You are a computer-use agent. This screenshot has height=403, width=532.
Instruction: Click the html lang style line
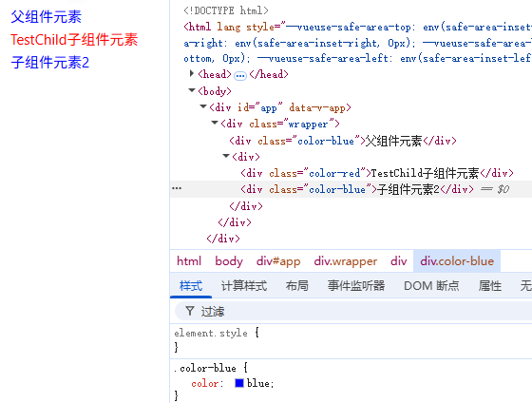[357, 43]
